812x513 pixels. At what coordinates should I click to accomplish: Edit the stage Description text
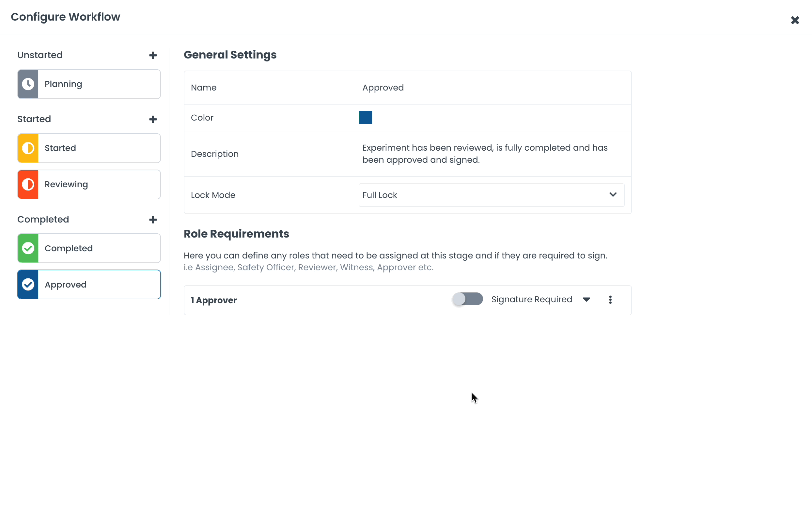[485, 154]
